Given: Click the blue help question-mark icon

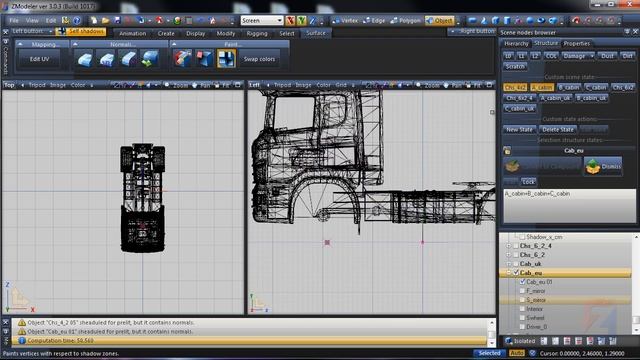Looking at the screenshot, I should point(77,20).
